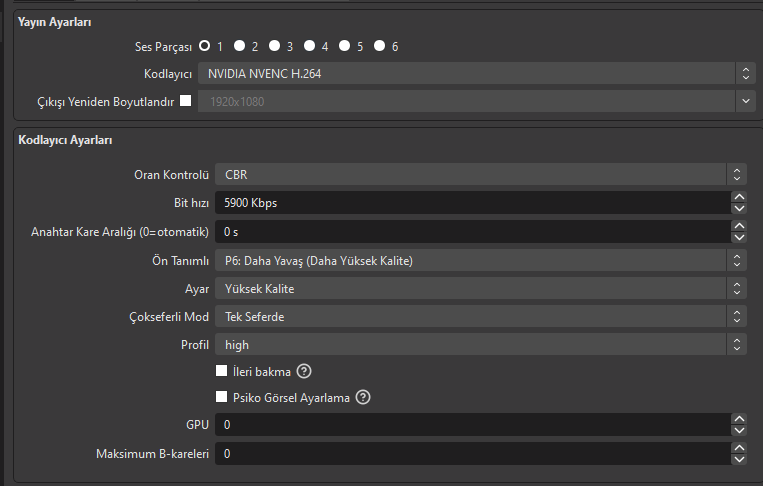763x486 pixels.
Task: Open Çokseferli Mod Tek Seferde dropdown
Action: [x=481, y=317]
